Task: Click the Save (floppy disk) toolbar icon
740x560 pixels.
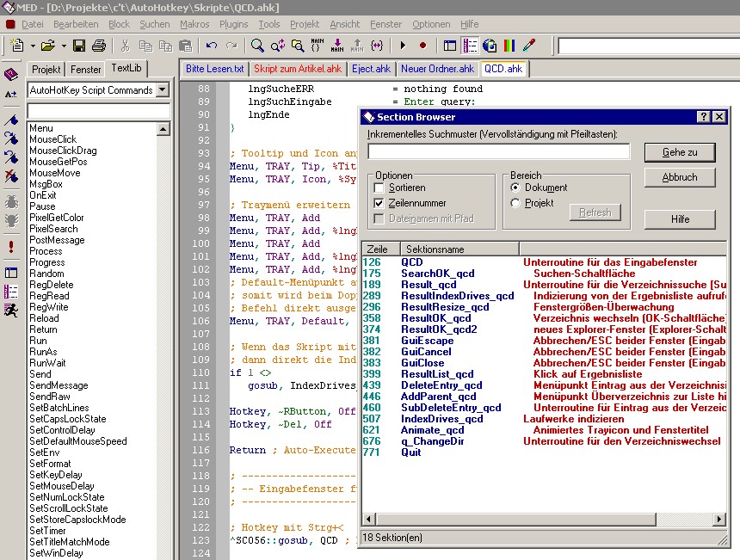Action: [79, 46]
